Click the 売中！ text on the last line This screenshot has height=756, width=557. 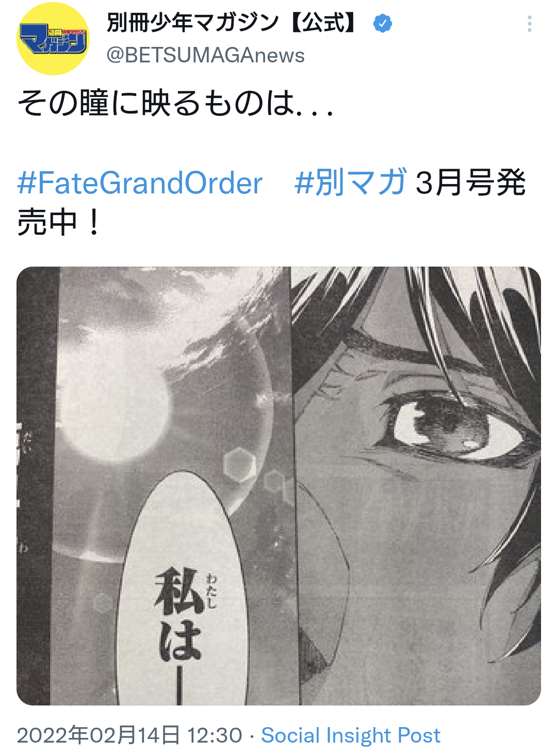(x=59, y=222)
